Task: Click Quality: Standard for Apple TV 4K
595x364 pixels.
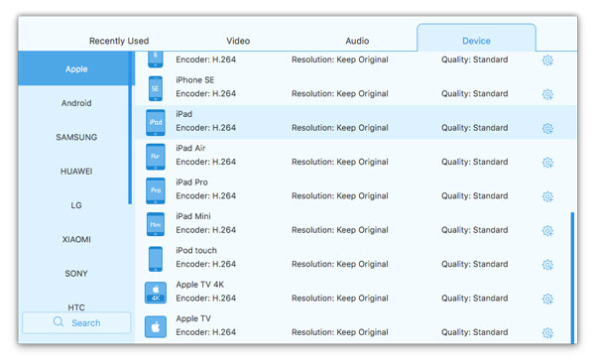Action: tap(474, 299)
